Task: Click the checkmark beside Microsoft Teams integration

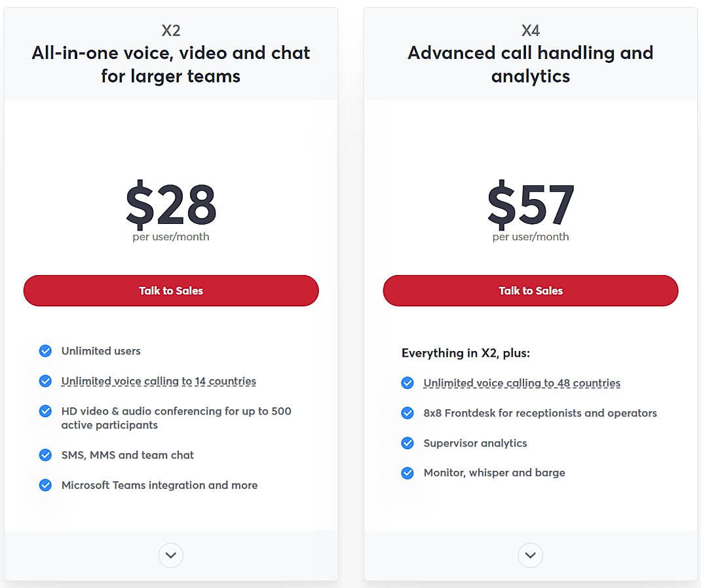Action: coord(45,485)
